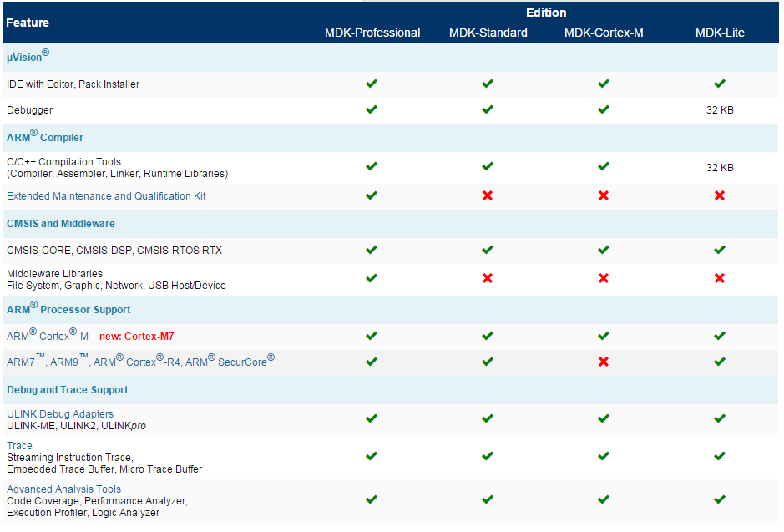The width and height of the screenshot is (784, 532).
Task: Click MDK-Lite red cross for Extended Maintenance
Action: 720,195
